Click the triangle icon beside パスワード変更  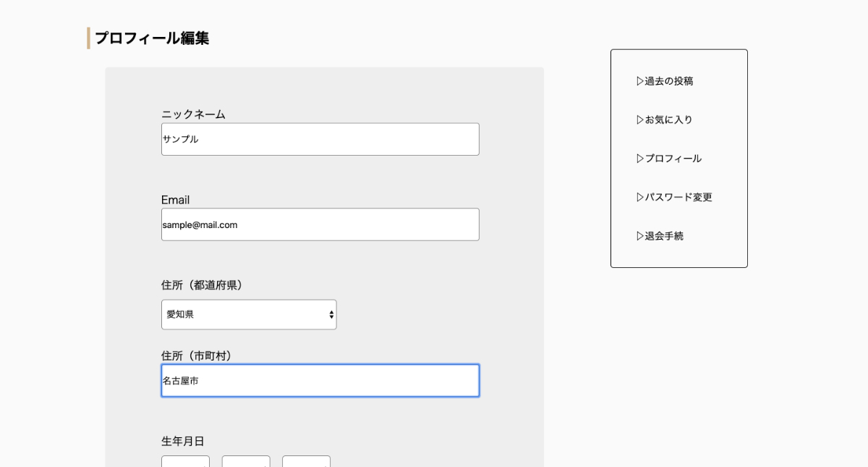(x=640, y=197)
